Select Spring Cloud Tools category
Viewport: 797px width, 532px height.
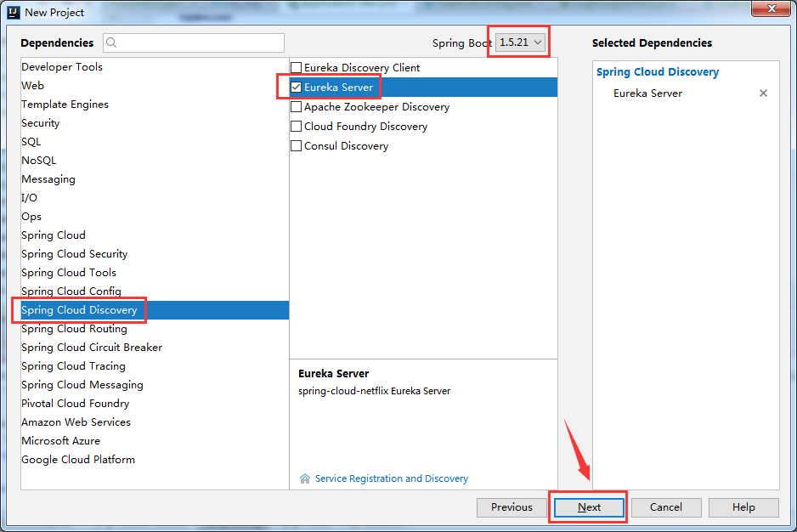(x=155, y=273)
